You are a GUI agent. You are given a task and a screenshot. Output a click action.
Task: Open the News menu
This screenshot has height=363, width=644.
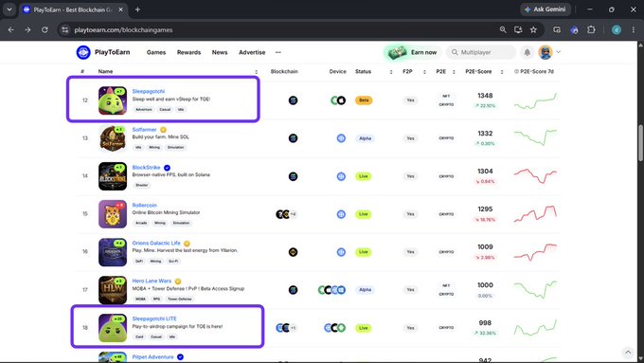pyautogui.click(x=220, y=52)
